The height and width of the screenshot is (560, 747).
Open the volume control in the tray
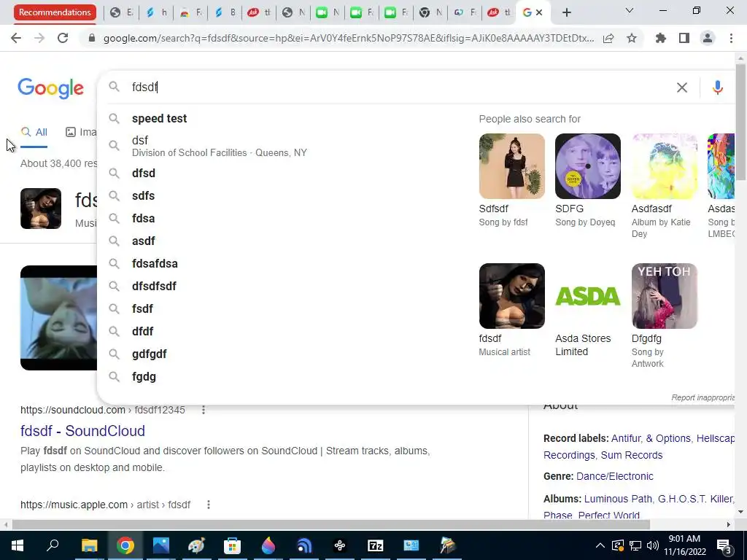(x=653, y=545)
